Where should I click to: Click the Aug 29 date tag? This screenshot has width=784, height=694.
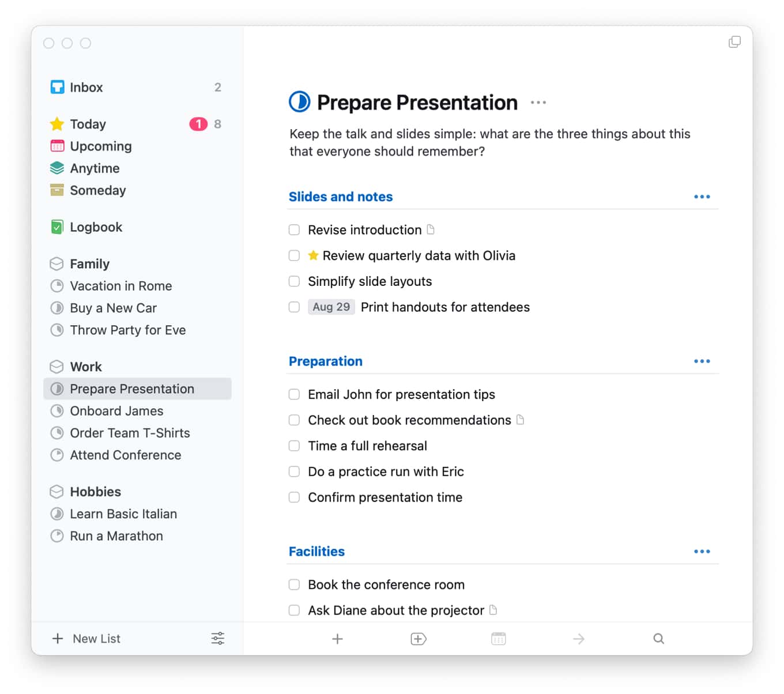point(331,307)
